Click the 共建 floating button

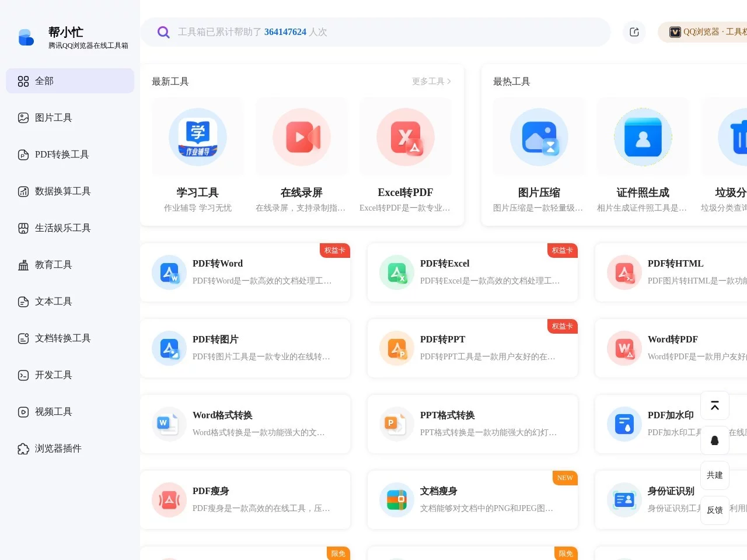(x=714, y=475)
